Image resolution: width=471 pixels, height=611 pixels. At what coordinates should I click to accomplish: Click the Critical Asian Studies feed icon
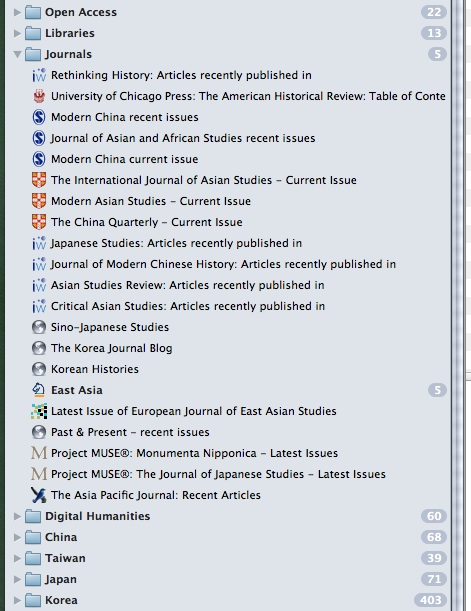tap(39, 306)
